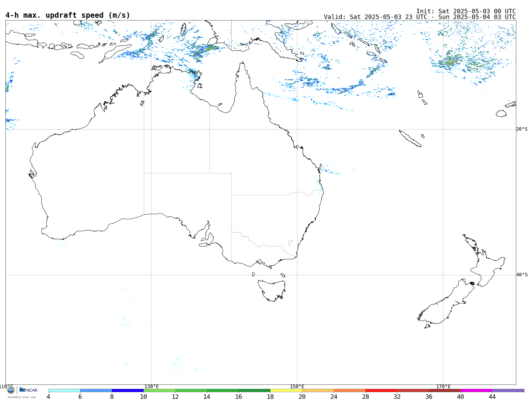The width and height of the screenshot is (532, 400).
Task: Click the 40°S latitude label
Action: pyautogui.click(x=522, y=275)
